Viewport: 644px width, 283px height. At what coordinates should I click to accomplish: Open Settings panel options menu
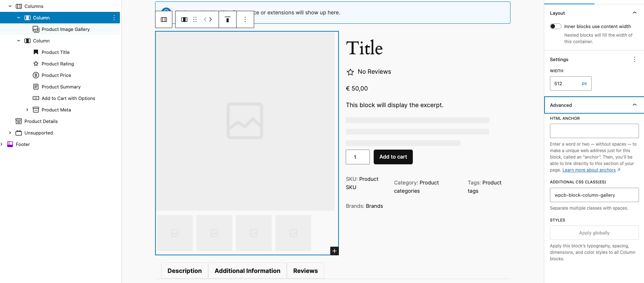tap(634, 59)
